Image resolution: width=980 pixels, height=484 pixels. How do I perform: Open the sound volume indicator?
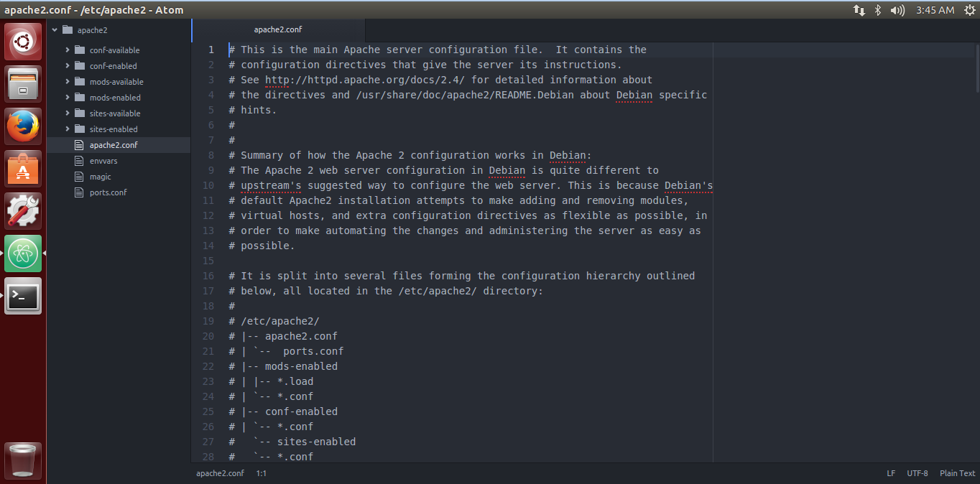[897, 10]
